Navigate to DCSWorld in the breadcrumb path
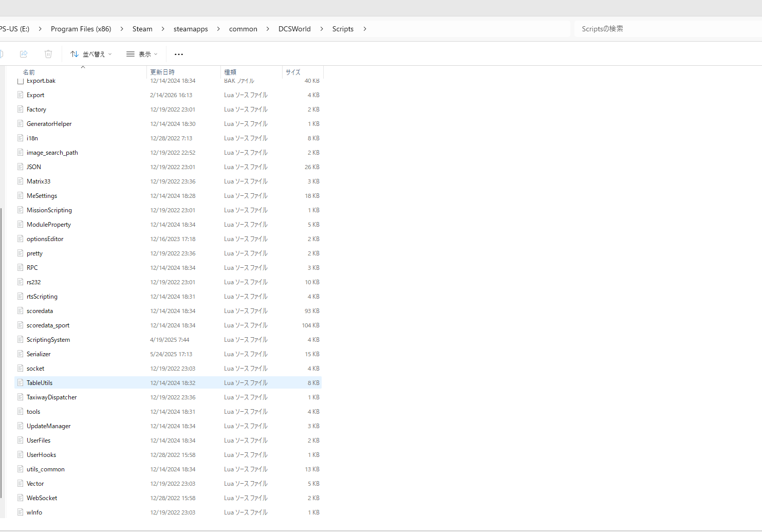The width and height of the screenshot is (762, 532). pyautogui.click(x=294, y=29)
